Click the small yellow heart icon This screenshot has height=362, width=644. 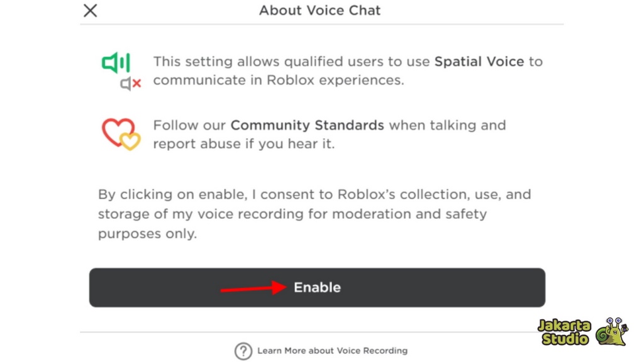[130, 141]
